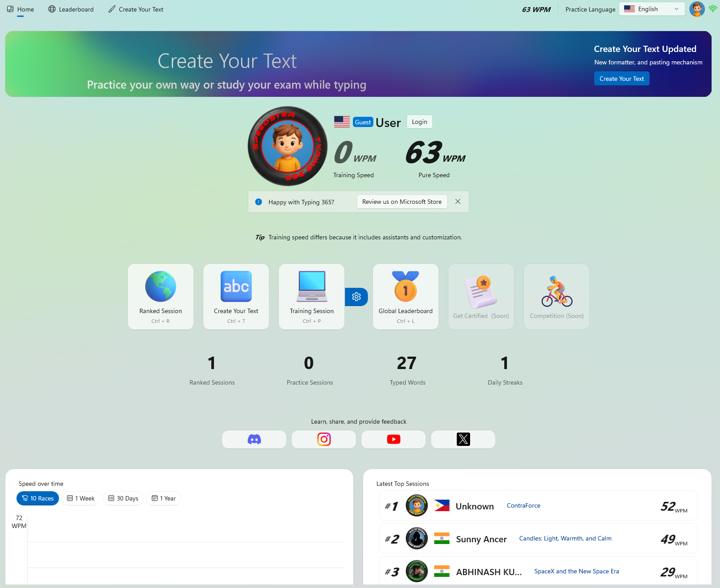Open the X (Twitter) link
720x588 pixels.
pos(463,439)
